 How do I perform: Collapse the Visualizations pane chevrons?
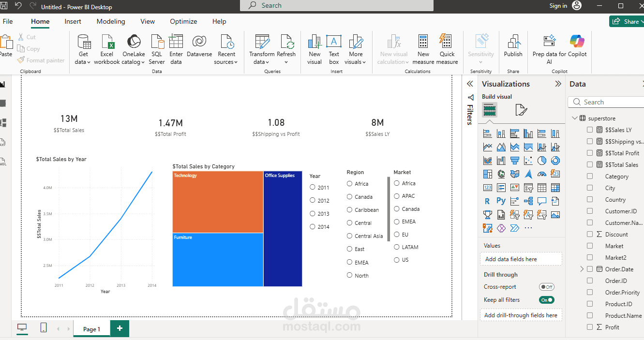point(558,84)
